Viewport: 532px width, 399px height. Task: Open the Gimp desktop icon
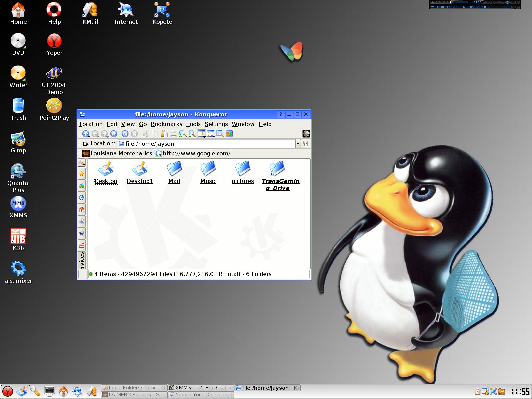[18, 142]
